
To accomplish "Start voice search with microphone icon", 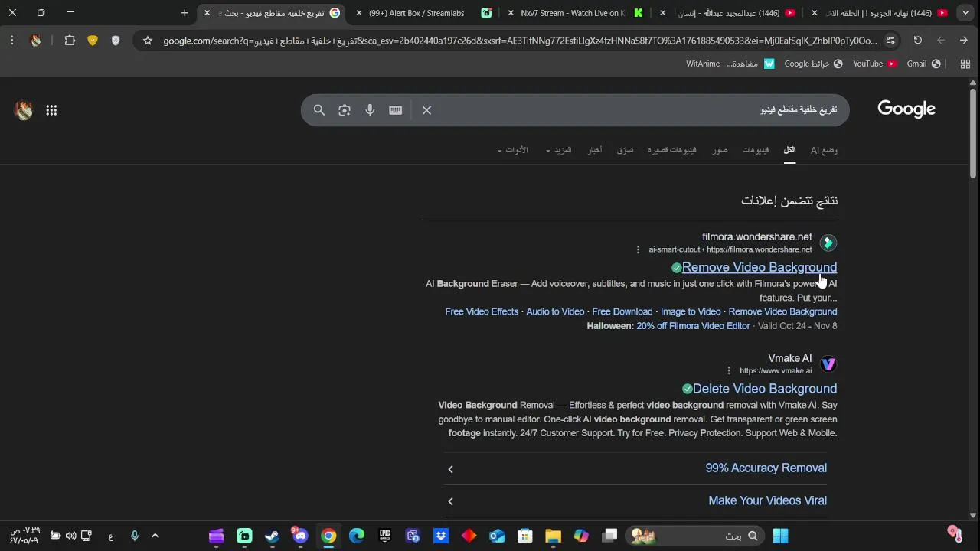I will (x=370, y=110).
